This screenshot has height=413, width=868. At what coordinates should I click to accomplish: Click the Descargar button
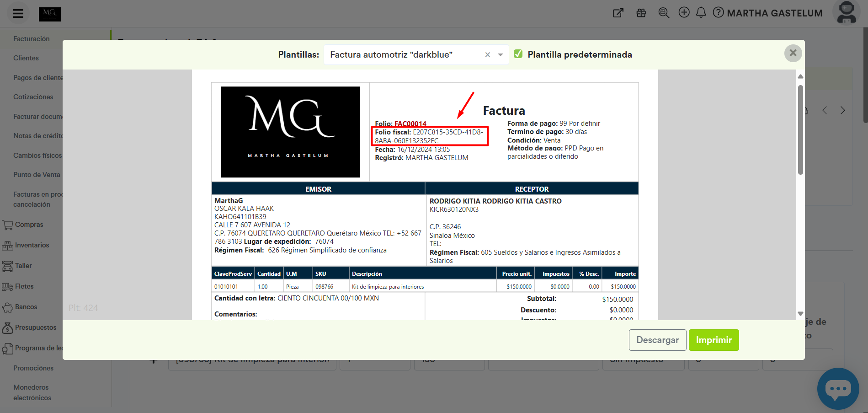coord(657,340)
